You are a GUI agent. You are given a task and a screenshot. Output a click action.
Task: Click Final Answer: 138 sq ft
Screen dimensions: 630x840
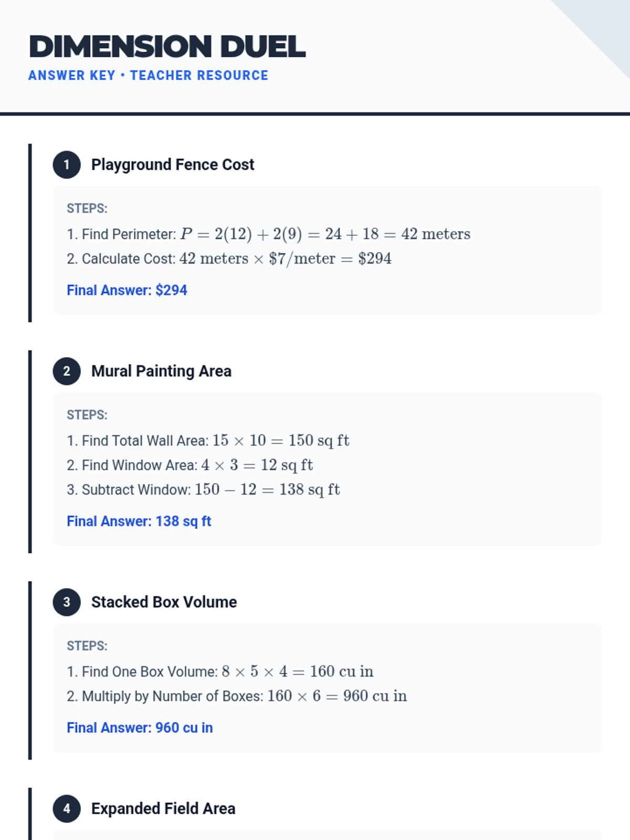[x=139, y=521]
